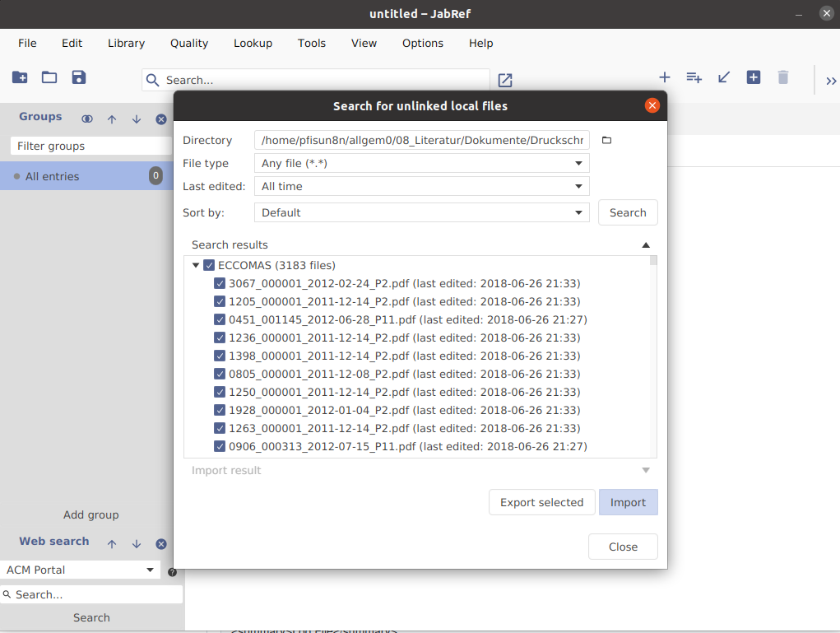Open the web search help question mark
840x633 pixels.
(172, 571)
